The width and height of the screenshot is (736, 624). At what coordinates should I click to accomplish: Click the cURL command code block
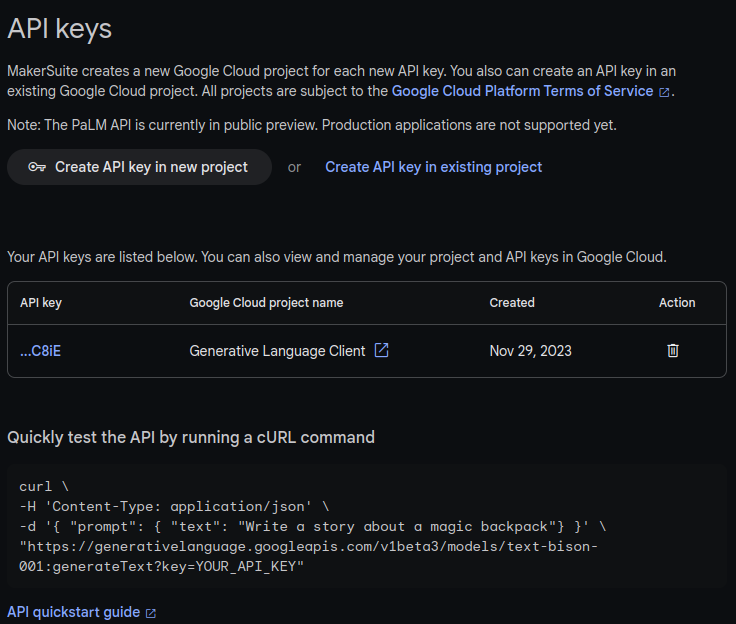pos(367,526)
